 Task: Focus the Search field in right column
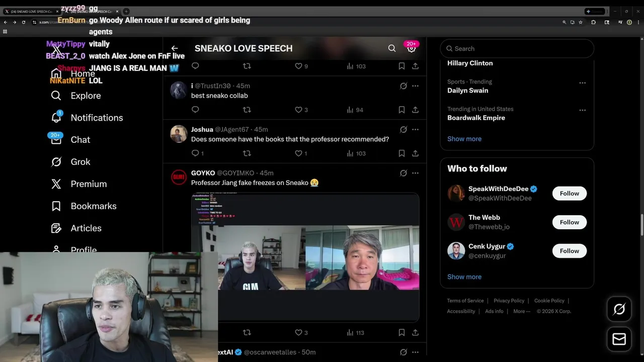point(517,49)
